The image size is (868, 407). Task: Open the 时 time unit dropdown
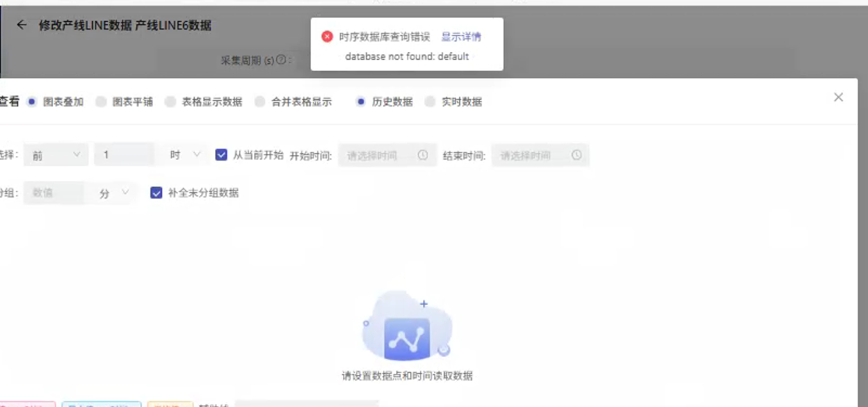point(185,155)
